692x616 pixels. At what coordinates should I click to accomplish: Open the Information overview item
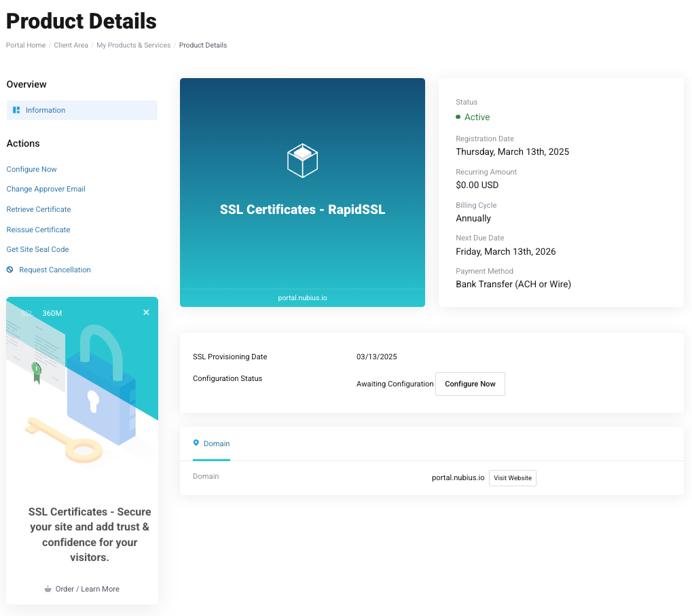[x=82, y=110]
